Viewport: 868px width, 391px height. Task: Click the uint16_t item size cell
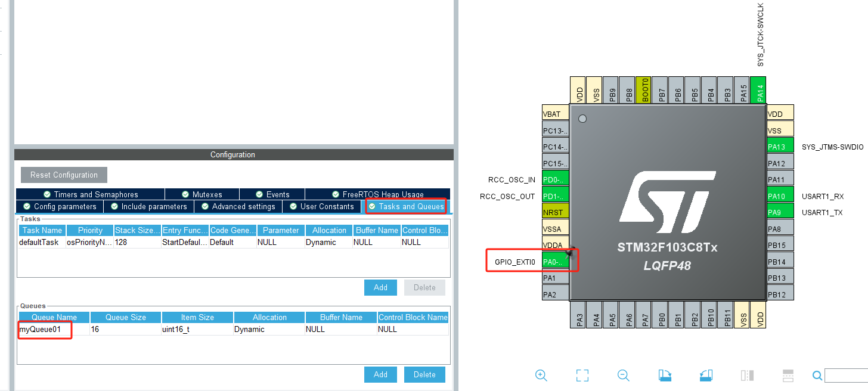pos(197,329)
